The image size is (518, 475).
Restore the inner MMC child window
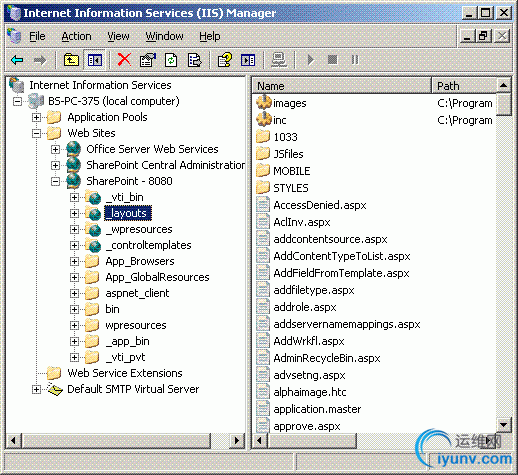click(x=483, y=36)
